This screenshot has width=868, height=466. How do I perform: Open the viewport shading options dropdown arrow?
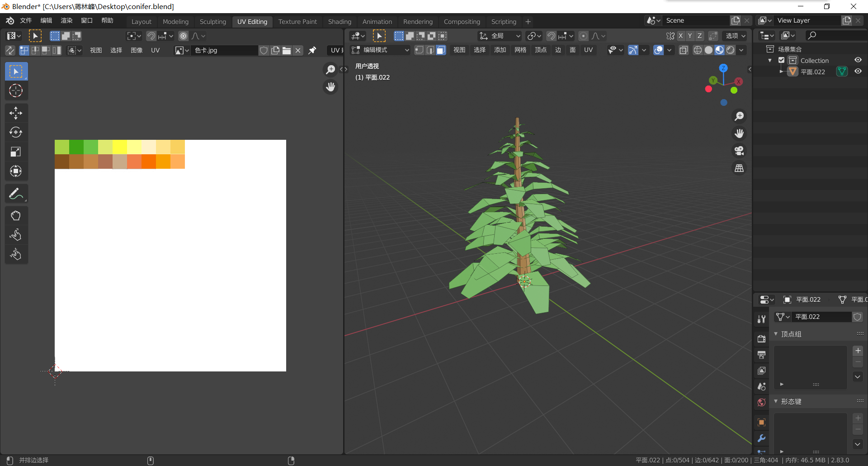(741, 50)
